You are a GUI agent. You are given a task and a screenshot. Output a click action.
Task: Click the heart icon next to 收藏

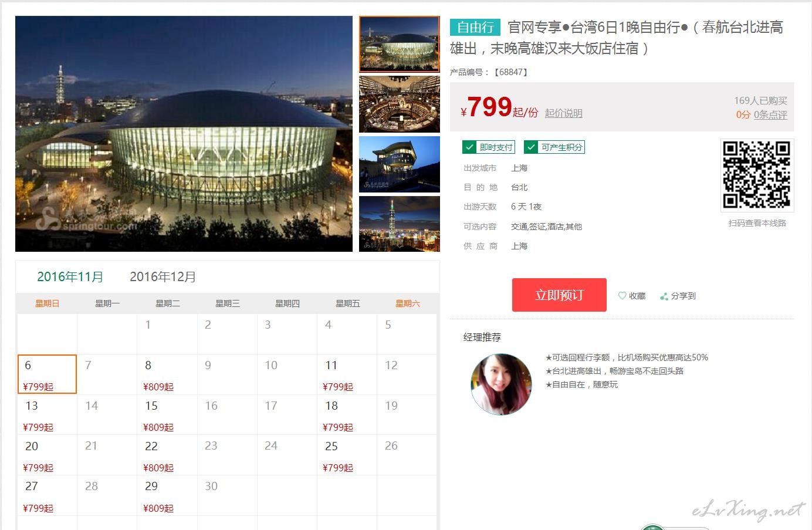(622, 296)
